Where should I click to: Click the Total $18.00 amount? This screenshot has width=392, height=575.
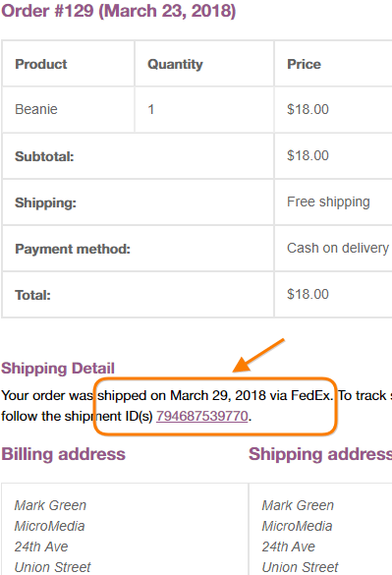[308, 294]
